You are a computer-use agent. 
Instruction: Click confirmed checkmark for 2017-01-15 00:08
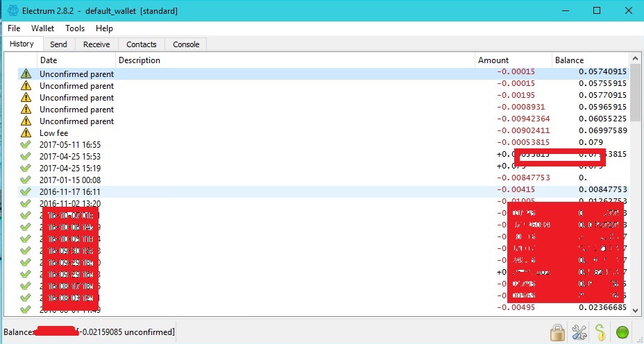[x=26, y=180]
